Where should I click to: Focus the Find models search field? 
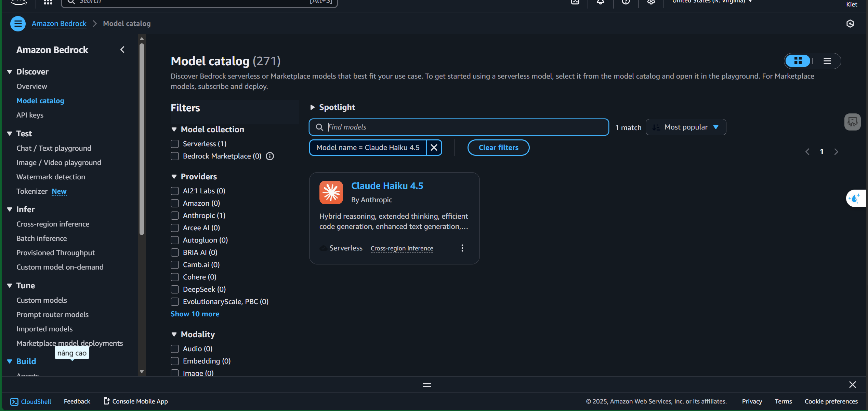pos(465,127)
